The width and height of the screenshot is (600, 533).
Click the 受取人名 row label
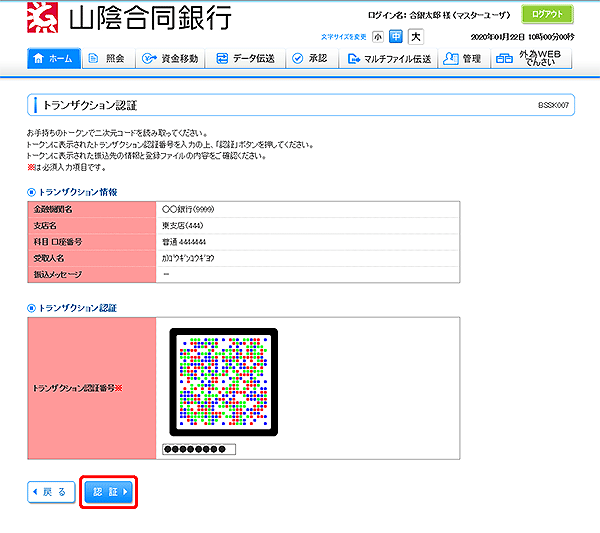tap(49, 258)
